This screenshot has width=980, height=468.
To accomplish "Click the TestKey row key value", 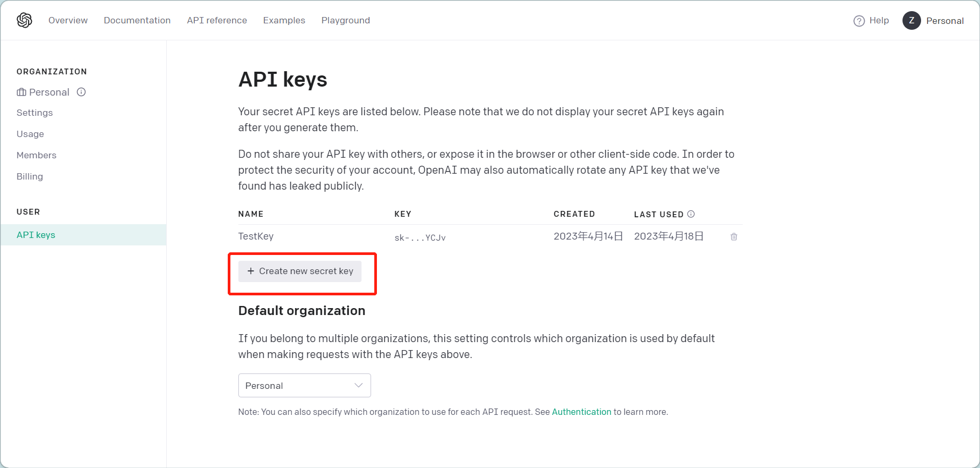I will point(420,237).
